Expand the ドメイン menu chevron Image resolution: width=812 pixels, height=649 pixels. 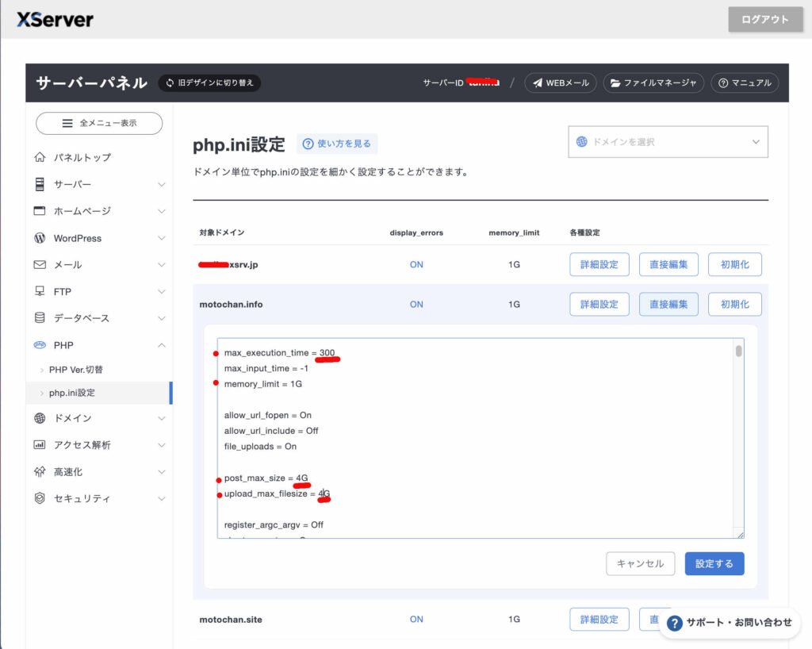[x=162, y=418]
